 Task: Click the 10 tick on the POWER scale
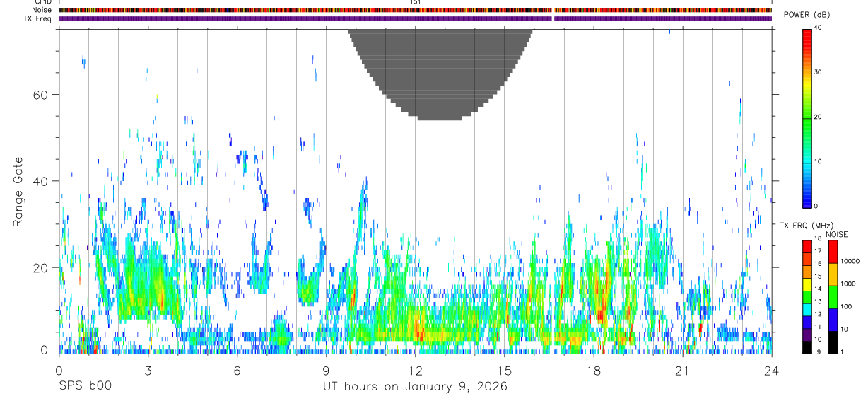[x=818, y=161]
